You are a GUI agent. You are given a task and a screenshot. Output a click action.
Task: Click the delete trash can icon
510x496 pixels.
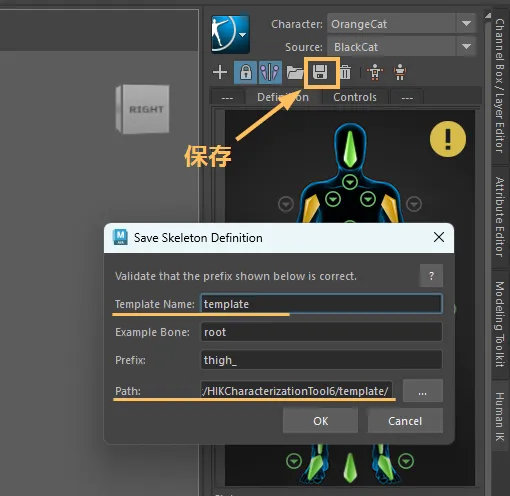pos(345,72)
